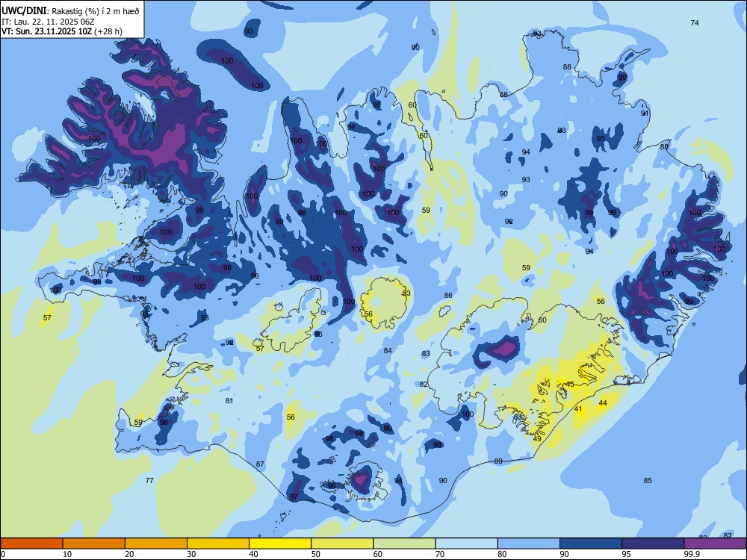
Task: Click the '45' humidity value on the map
Action: coord(570,385)
